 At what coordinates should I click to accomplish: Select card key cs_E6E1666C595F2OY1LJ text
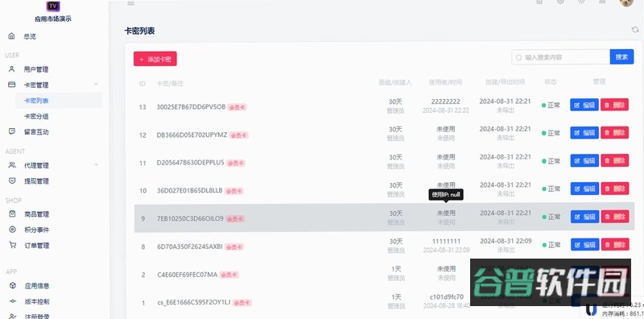tap(194, 303)
